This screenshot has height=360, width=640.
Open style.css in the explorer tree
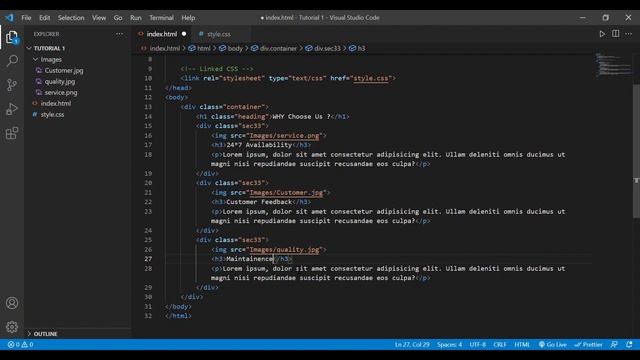(x=52, y=114)
